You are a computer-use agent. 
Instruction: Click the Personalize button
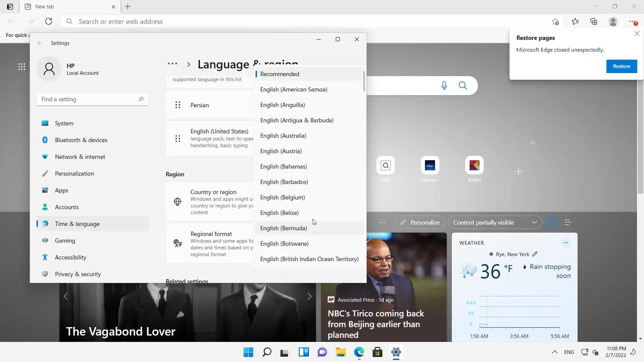tap(420, 223)
